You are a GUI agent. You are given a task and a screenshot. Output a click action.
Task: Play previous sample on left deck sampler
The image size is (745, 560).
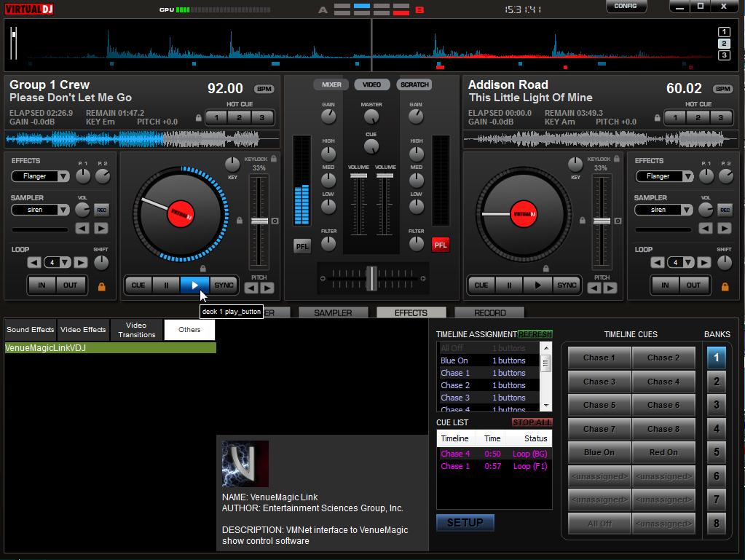82,229
